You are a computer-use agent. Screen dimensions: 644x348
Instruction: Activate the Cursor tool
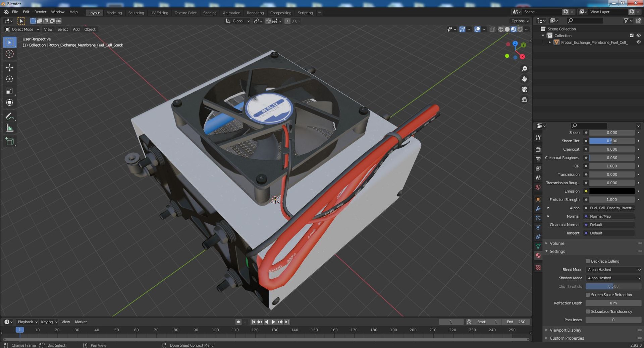pyautogui.click(x=10, y=54)
